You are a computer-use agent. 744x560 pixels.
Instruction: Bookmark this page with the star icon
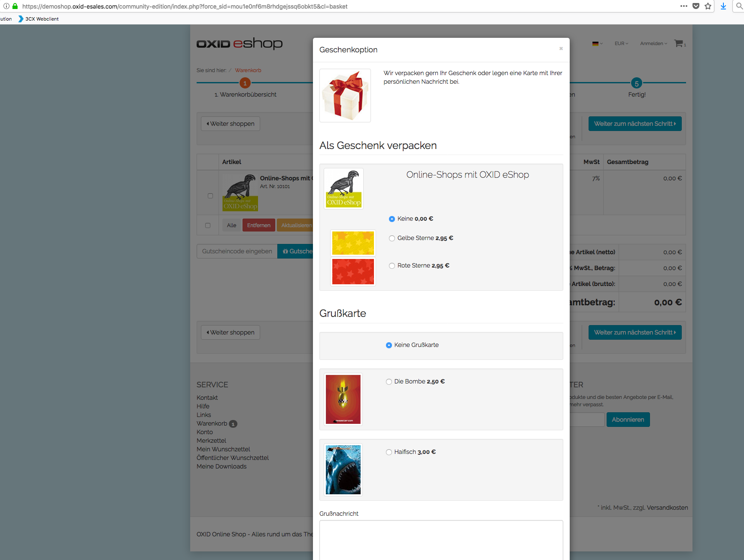point(708,6)
